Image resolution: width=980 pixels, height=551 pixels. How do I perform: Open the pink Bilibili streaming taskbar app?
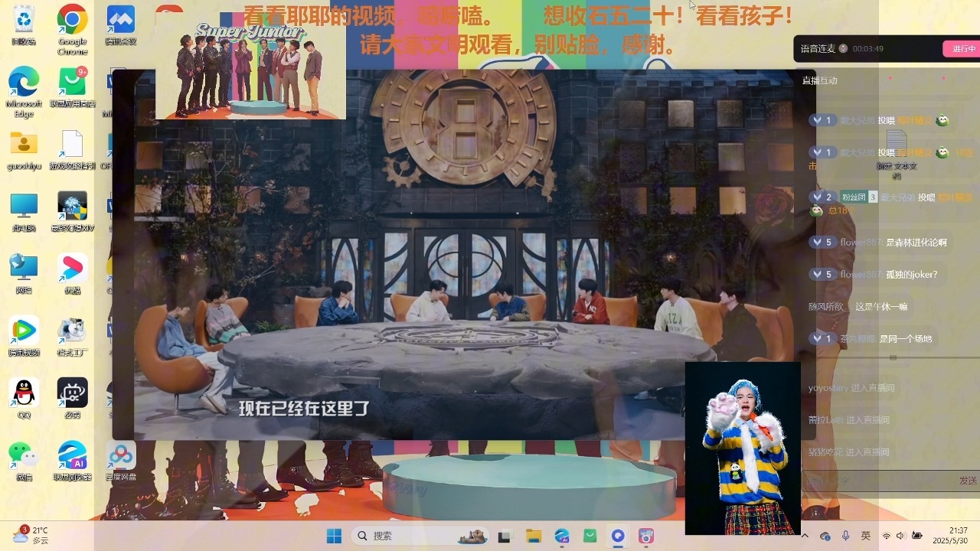click(646, 536)
